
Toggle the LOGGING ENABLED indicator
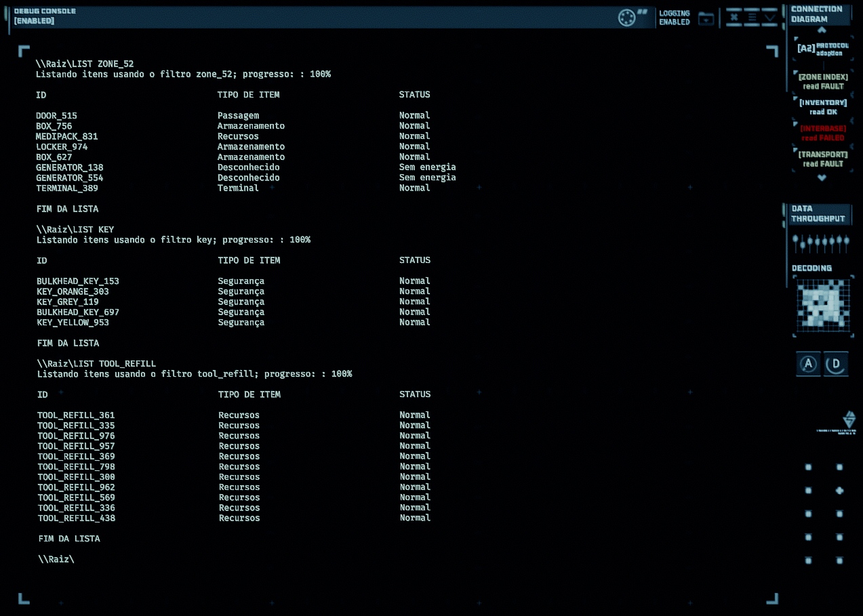[x=675, y=18]
